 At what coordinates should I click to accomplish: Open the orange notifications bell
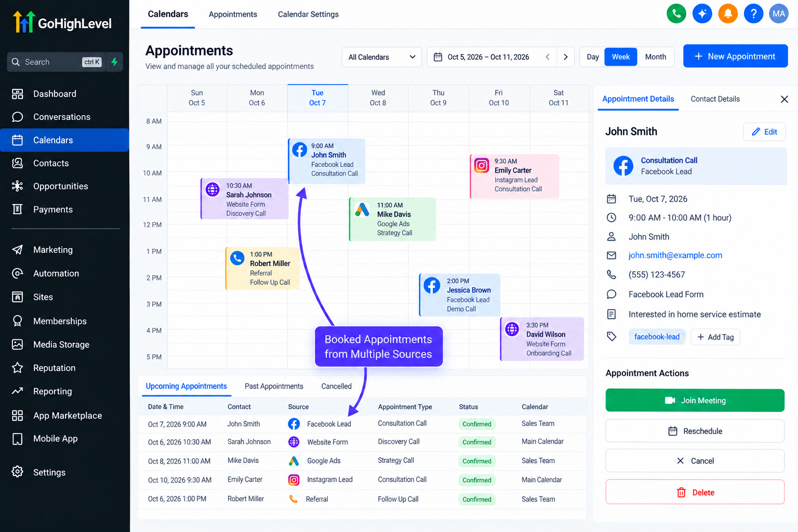(x=728, y=14)
